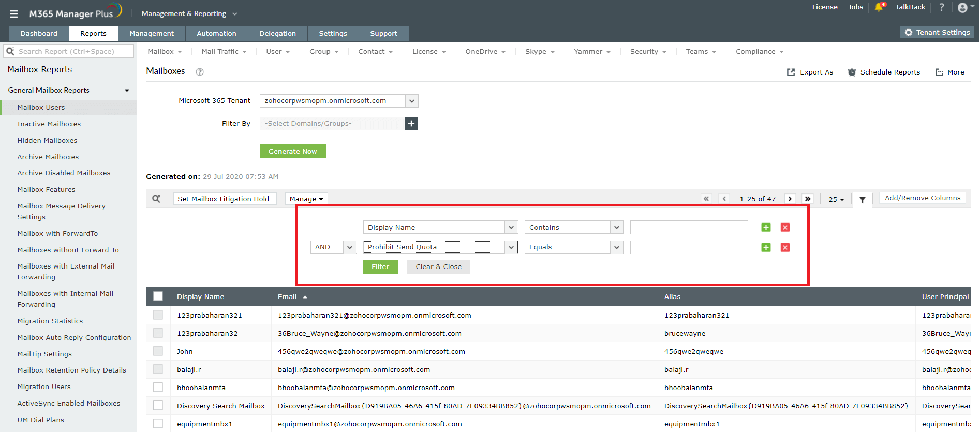Open the Compliance report menu
980x432 pixels.
(760, 51)
